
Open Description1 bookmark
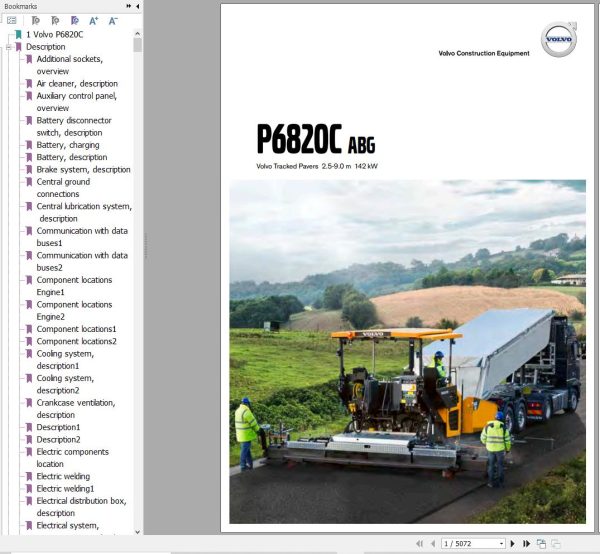(x=58, y=427)
